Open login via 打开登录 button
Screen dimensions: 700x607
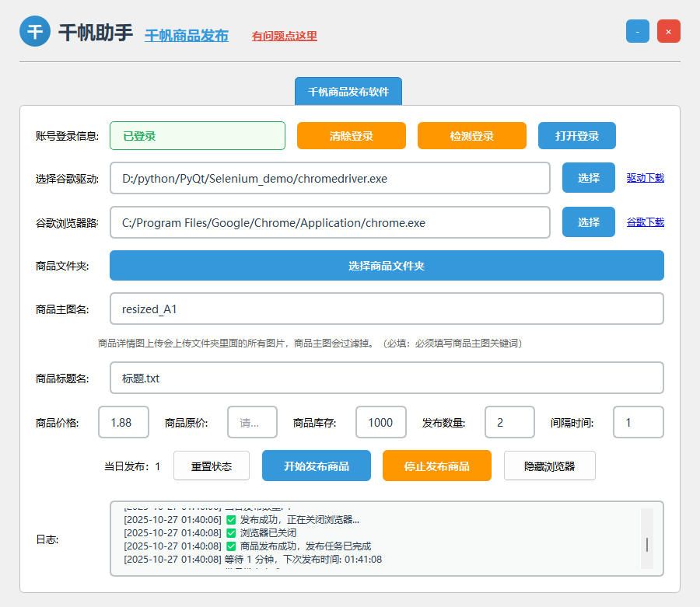pyautogui.click(x=576, y=135)
